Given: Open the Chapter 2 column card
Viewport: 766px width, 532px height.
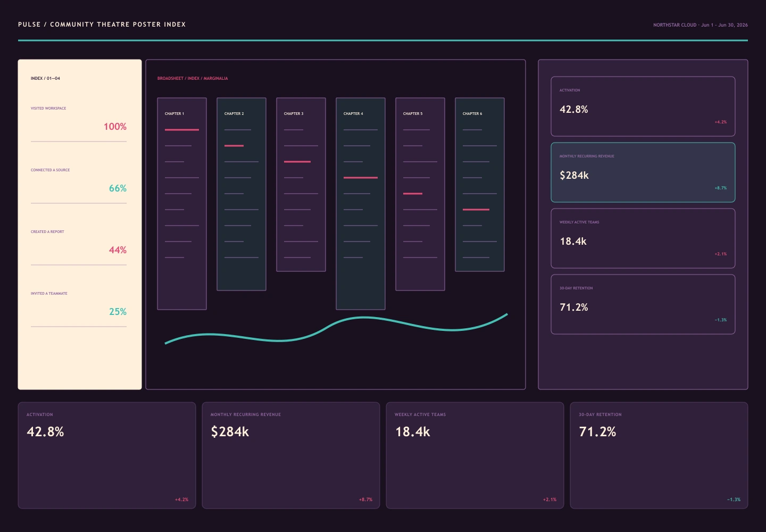Looking at the screenshot, I should click(242, 194).
